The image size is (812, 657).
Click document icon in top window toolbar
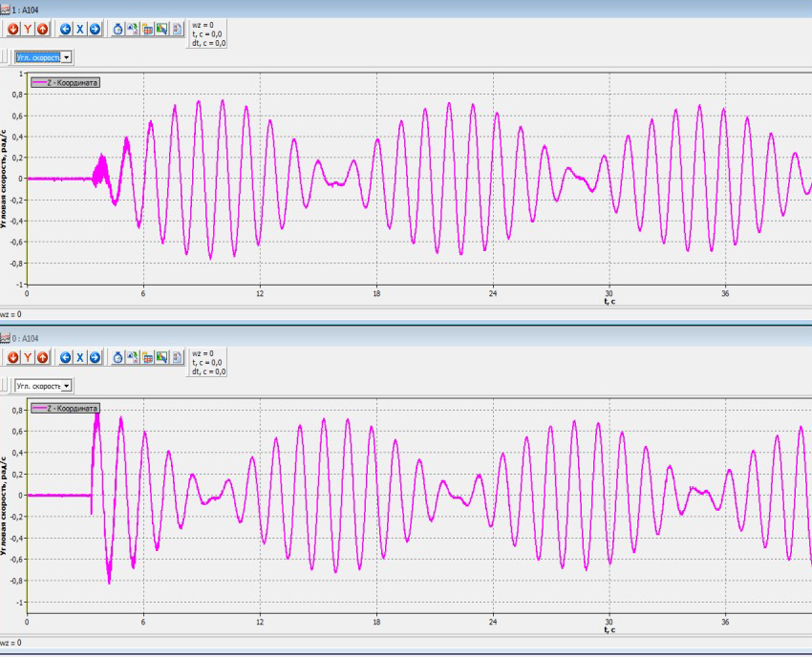(x=178, y=29)
